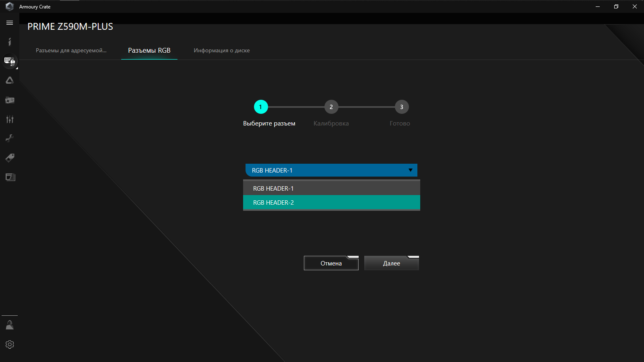Click step 2 circle in wizard

point(331,107)
